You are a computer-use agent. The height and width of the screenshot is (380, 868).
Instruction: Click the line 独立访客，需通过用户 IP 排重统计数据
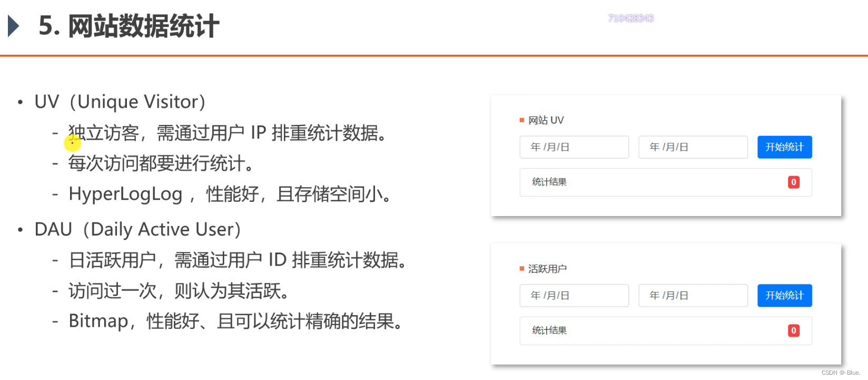pyautogui.click(x=228, y=133)
